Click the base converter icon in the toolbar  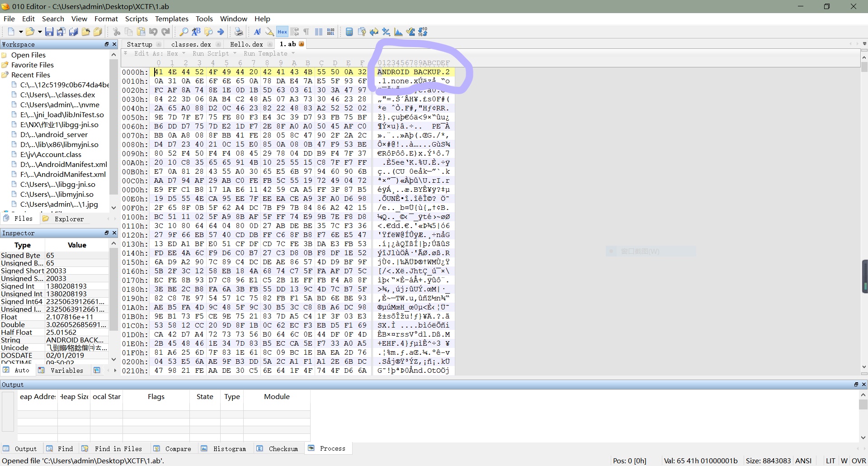(x=424, y=32)
